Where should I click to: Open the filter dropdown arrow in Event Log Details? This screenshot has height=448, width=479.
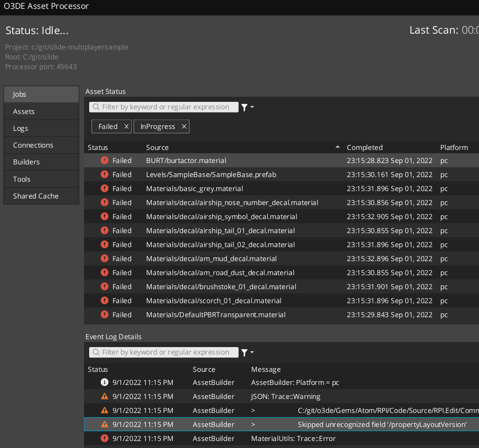[251, 352]
